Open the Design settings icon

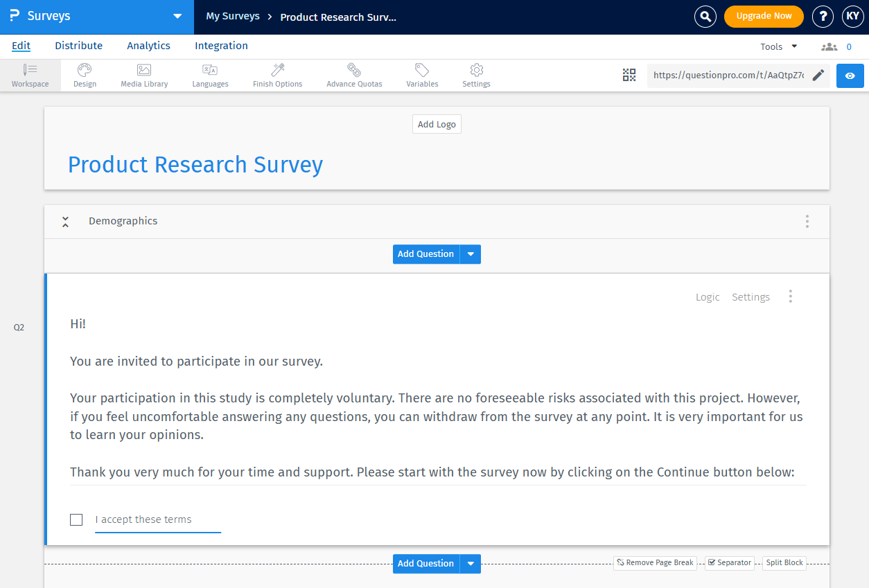[85, 75]
